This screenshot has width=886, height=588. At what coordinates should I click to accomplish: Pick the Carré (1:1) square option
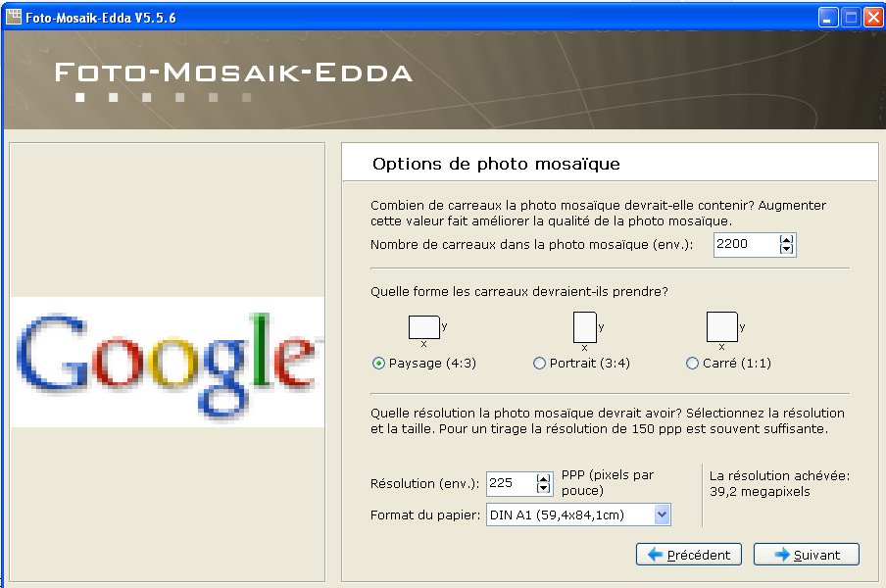[x=692, y=364]
